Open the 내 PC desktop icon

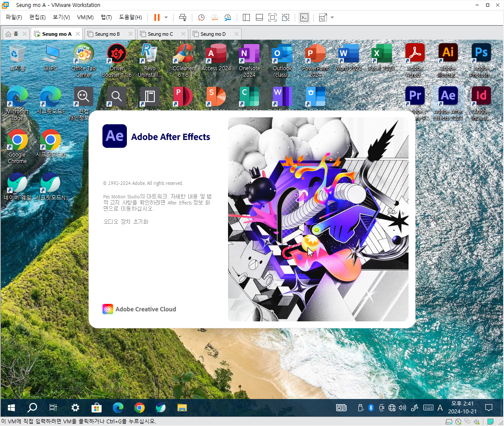click(x=51, y=58)
